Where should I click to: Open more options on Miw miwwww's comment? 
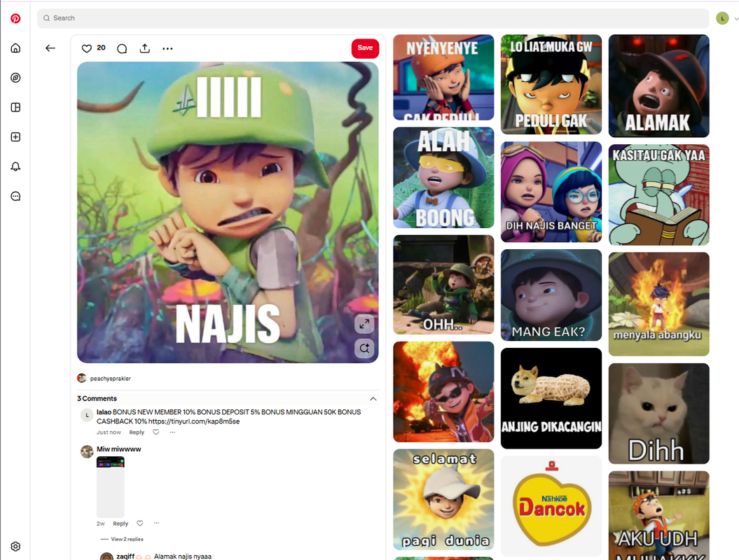point(156,523)
